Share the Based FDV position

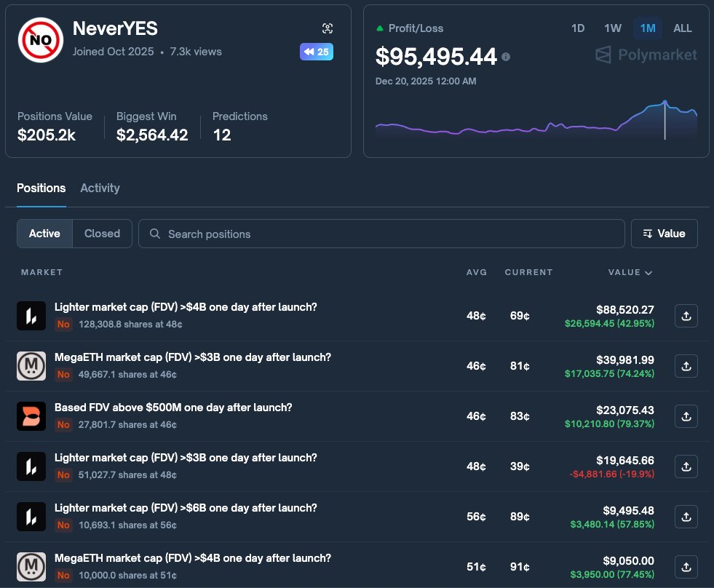pos(686,416)
